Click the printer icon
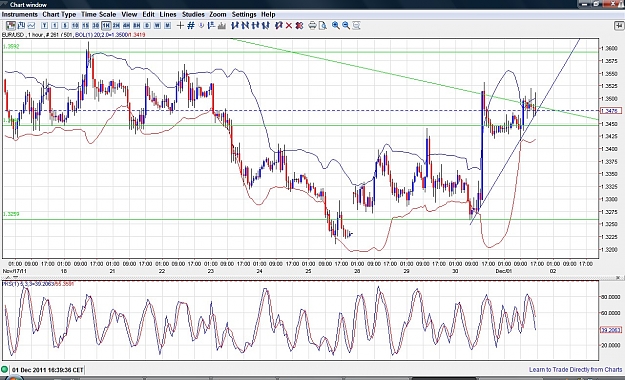 click(x=312, y=26)
